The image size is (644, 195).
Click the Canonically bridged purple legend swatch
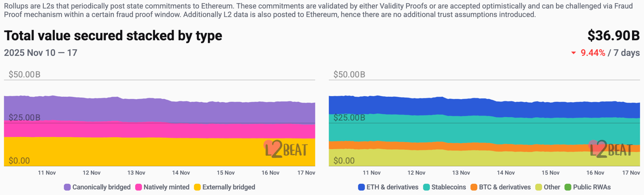coord(67,187)
